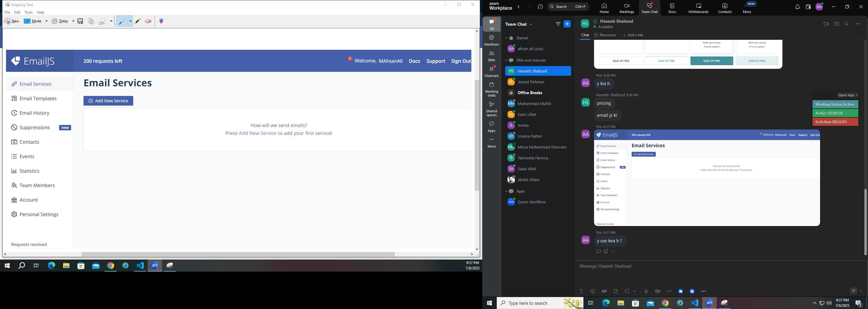Go back with Zoom's left arrow
This screenshot has height=309, width=868.
(519, 7)
